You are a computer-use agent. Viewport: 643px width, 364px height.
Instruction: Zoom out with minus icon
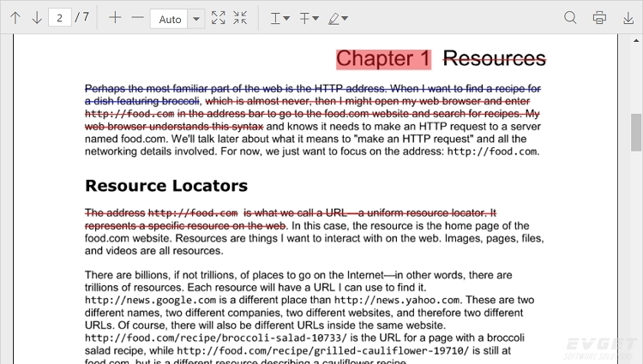tap(137, 17)
